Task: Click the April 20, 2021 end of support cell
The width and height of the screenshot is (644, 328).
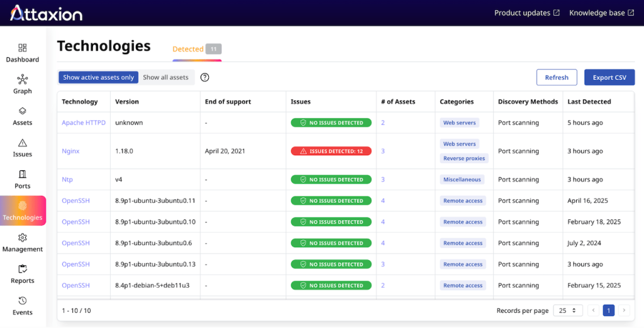Action: (x=225, y=151)
